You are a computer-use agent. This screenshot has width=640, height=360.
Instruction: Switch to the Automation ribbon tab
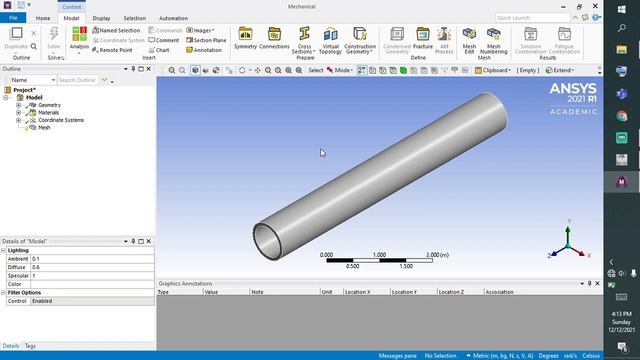point(173,18)
